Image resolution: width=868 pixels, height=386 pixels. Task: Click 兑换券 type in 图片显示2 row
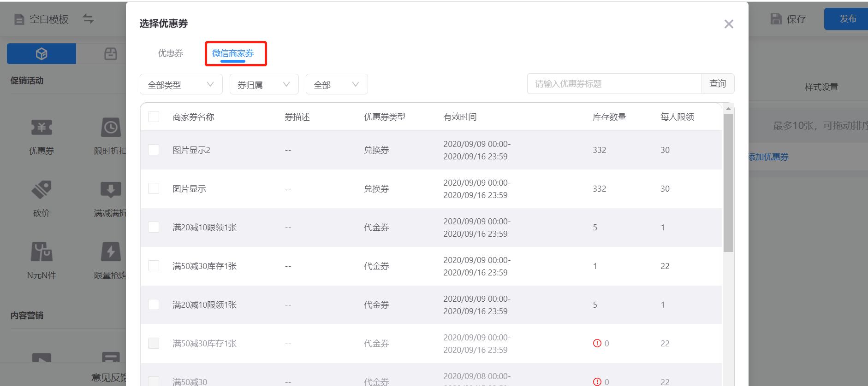376,150
